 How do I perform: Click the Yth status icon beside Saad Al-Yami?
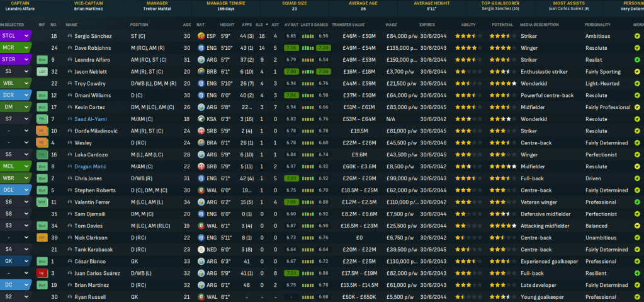42,119
